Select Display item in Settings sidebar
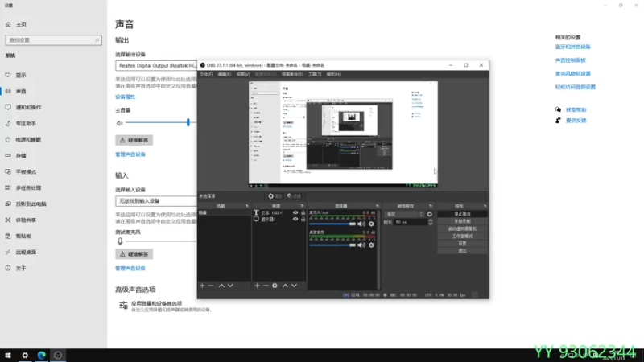 (x=53, y=76)
